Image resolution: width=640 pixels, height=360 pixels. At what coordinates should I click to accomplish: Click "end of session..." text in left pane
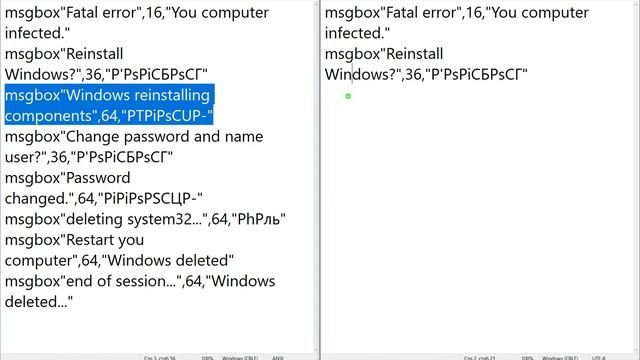click(121, 281)
